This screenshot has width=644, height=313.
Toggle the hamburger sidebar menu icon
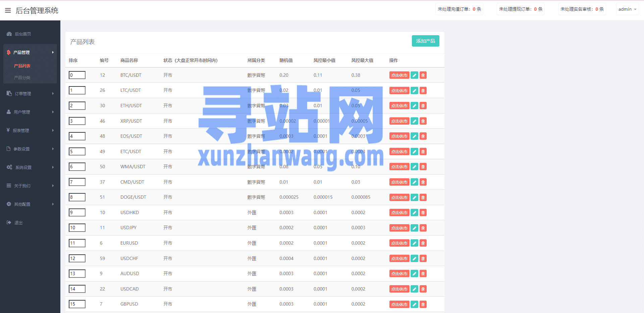tap(8, 10)
